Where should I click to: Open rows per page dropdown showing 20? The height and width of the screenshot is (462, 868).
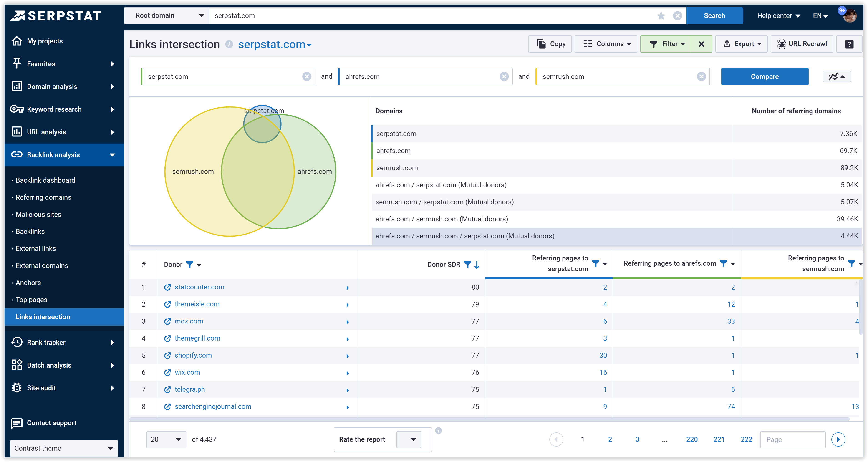[x=166, y=439]
